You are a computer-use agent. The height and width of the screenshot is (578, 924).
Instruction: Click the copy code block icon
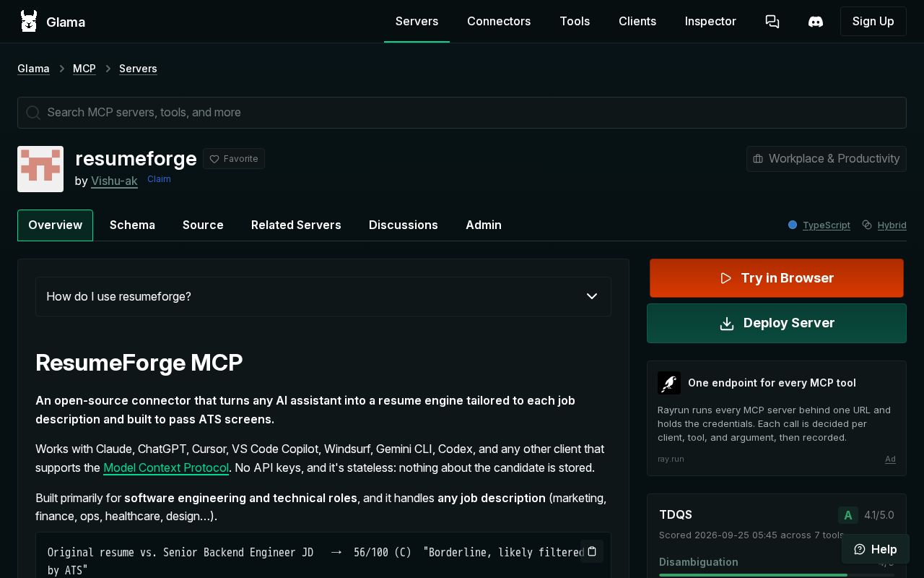tap(592, 551)
